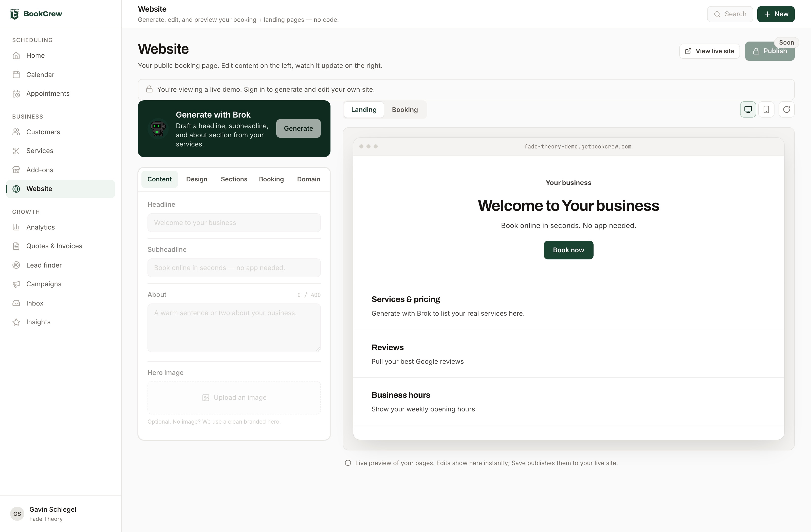
Task: Click the '0 / 400' character counter
Action: (x=309, y=295)
